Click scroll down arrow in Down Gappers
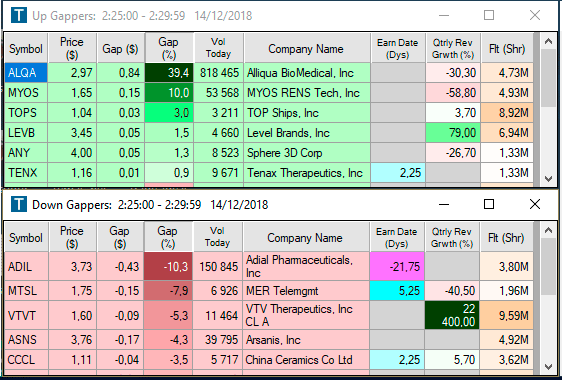This screenshot has height=380, width=562. 548,366
